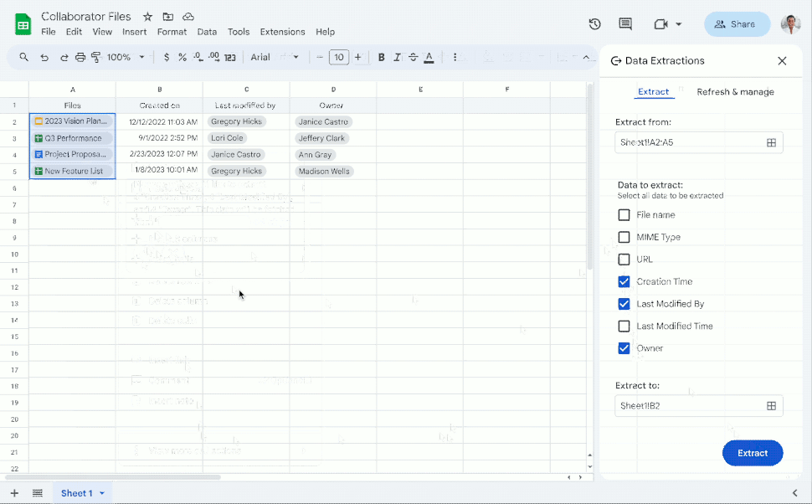This screenshot has width=812, height=504.
Task: Open the comments panel icon
Action: pos(625,24)
